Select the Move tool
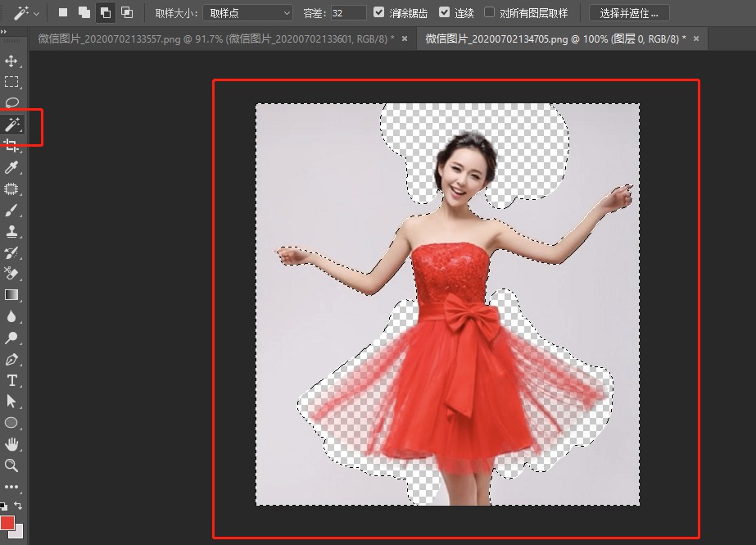Screen dimensions: 756x545 pyautogui.click(x=11, y=61)
